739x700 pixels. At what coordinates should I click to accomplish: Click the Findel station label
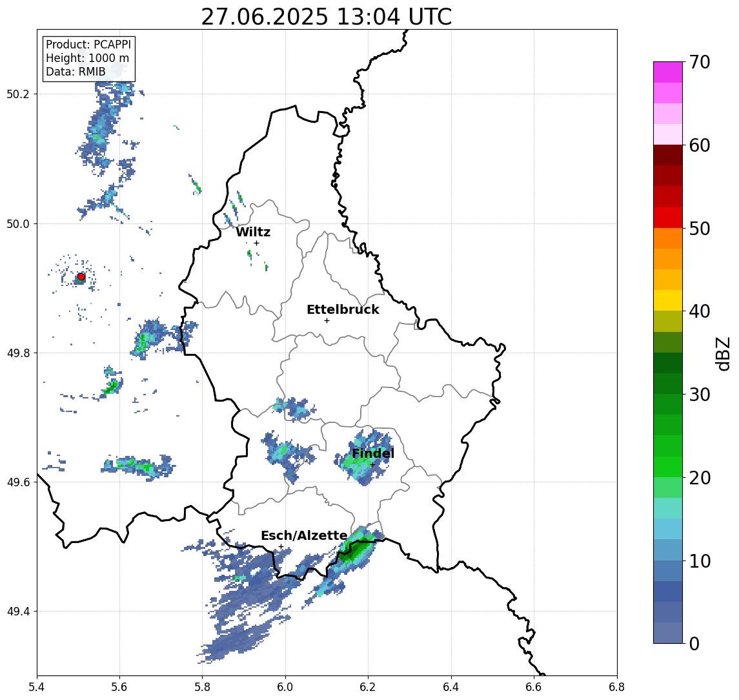click(x=373, y=453)
